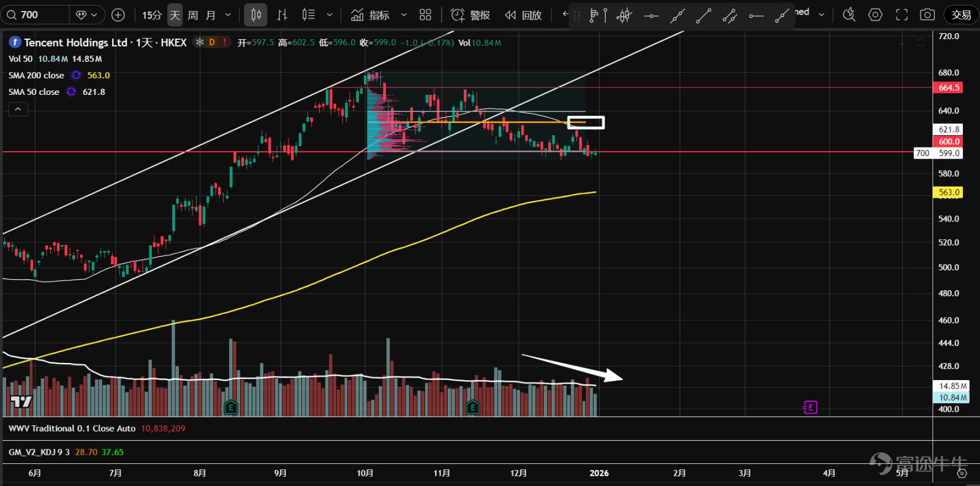
Task: Open the indicator templates grid icon
Action: (x=426, y=15)
